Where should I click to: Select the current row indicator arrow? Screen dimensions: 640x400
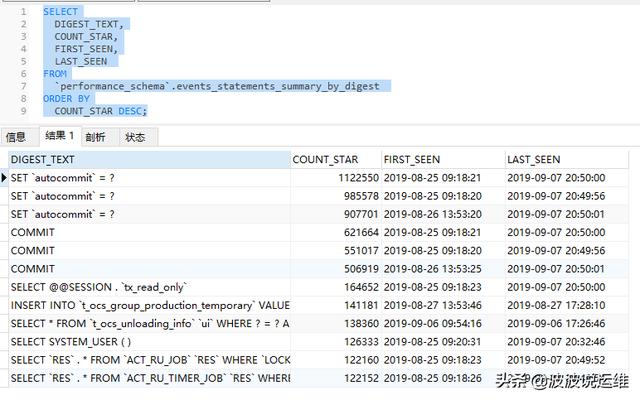(x=4, y=178)
